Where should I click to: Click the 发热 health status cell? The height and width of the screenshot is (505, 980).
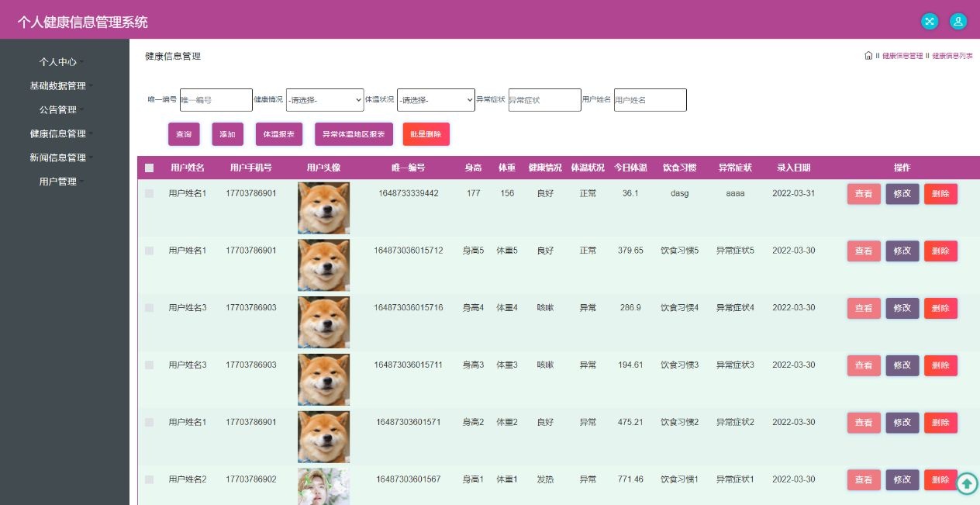tap(545, 479)
